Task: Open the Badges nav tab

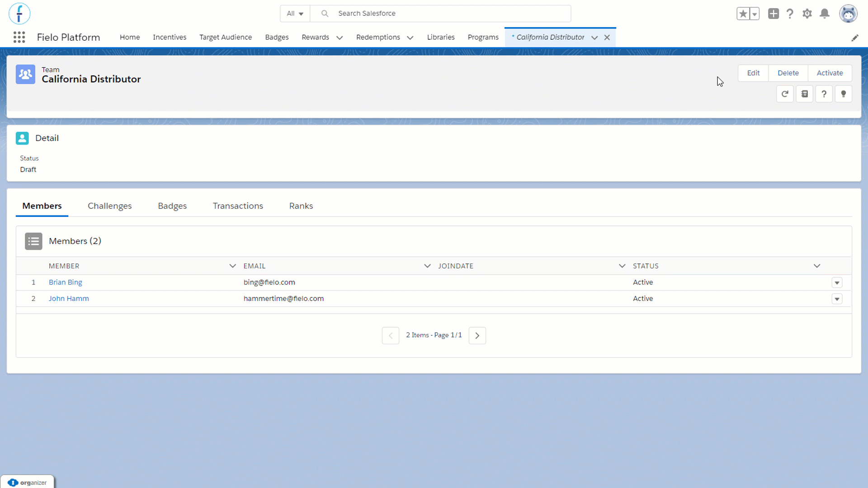Action: (277, 37)
